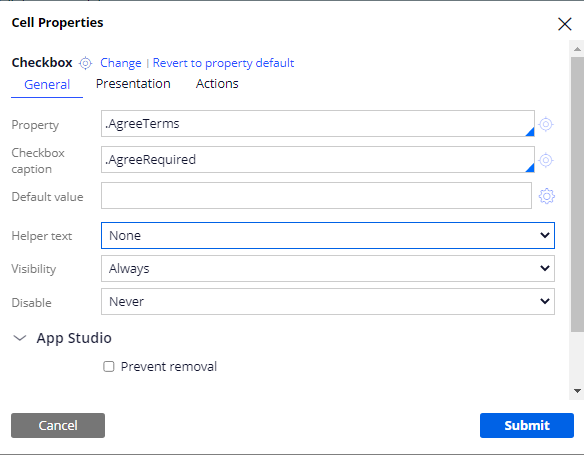
Task: Submit the cell properties
Action: pos(527,425)
